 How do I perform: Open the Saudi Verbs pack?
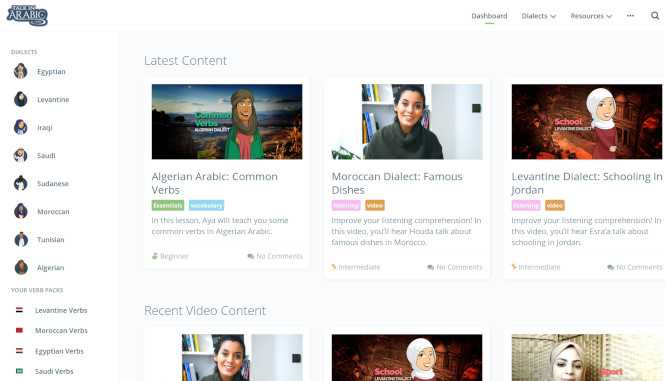54,371
